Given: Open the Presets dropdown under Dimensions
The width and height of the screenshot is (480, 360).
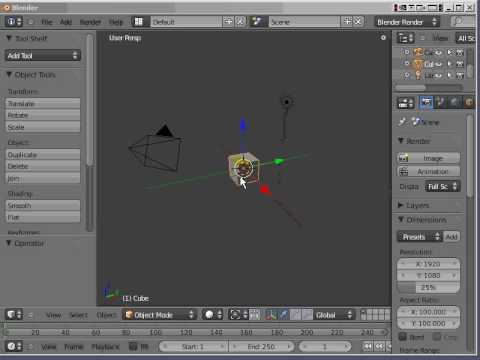Looking at the screenshot, I should [420, 237].
